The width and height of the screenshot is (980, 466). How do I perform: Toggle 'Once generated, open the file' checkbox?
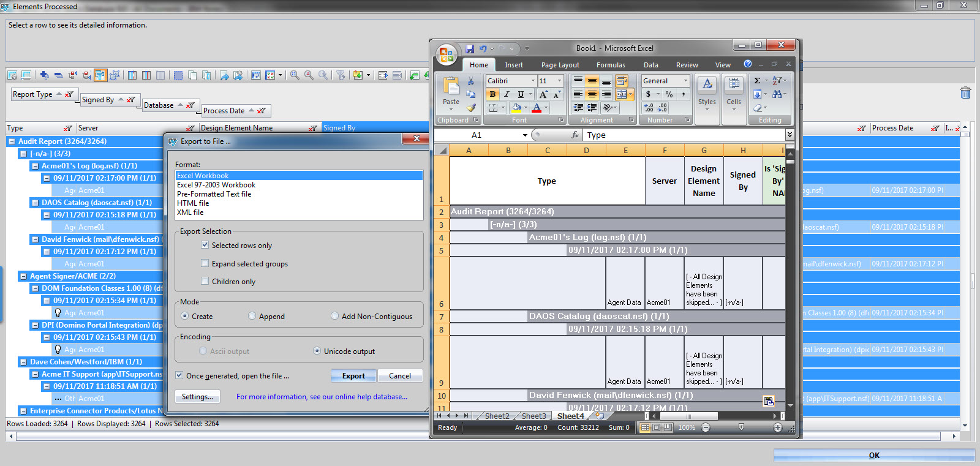point(179,375)
